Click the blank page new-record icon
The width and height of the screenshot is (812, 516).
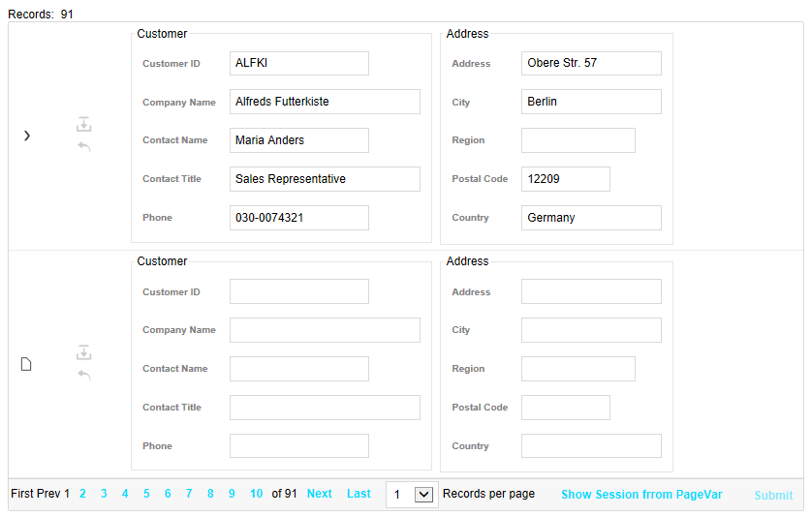tap(26, 364)
